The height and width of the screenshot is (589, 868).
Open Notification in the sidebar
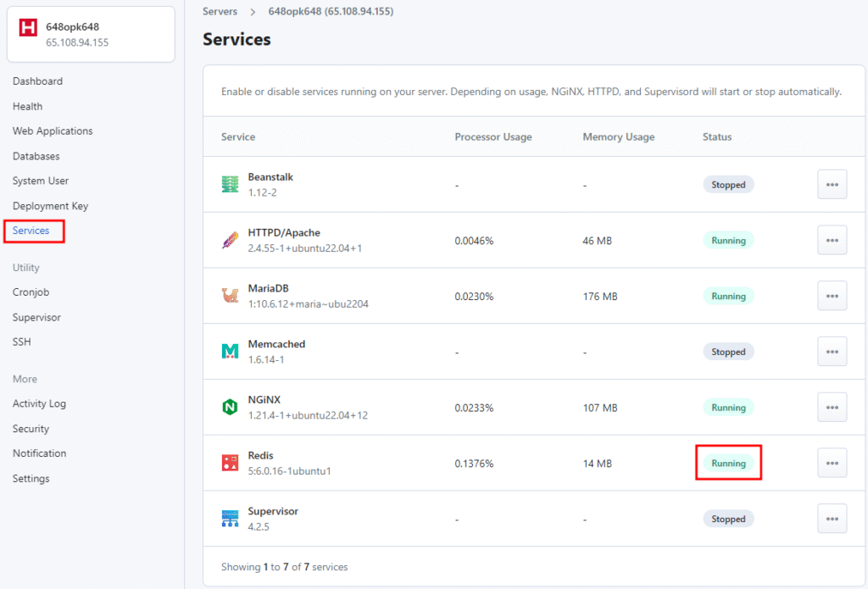pyautogui.click(x=39, y=453)
